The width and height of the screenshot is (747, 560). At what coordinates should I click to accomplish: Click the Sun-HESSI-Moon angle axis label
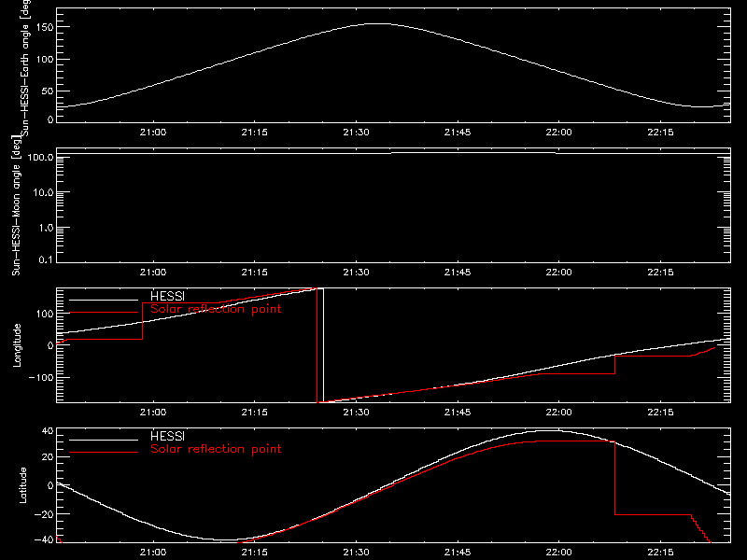click(x=16, y=205)
